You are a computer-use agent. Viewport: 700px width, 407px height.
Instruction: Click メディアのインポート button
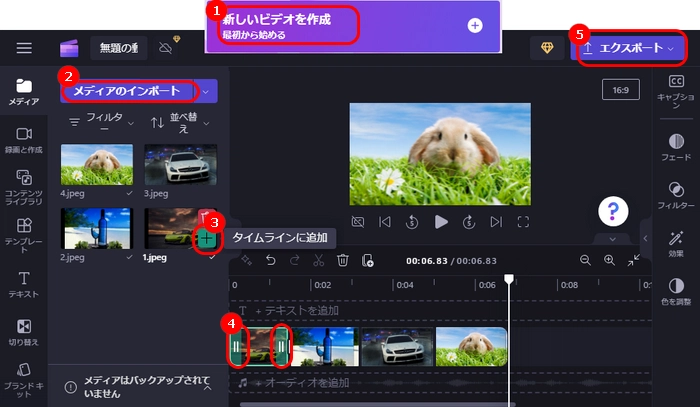pos(127,91)
